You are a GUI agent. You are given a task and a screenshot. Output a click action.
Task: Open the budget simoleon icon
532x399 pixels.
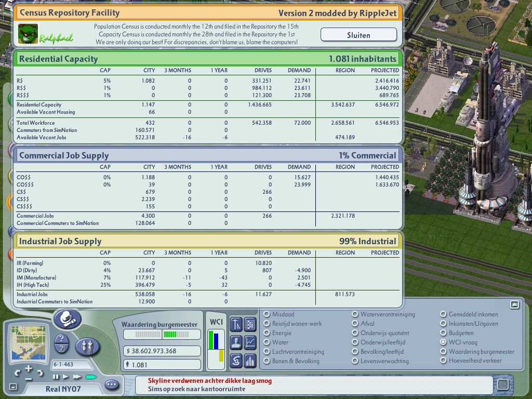(x=236, y=361)
